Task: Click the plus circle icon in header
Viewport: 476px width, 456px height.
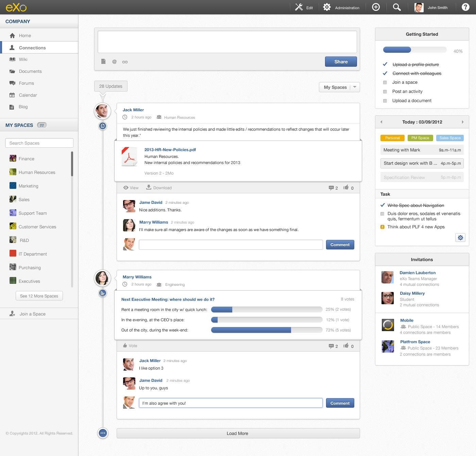Action: click(x=376, y=7)
